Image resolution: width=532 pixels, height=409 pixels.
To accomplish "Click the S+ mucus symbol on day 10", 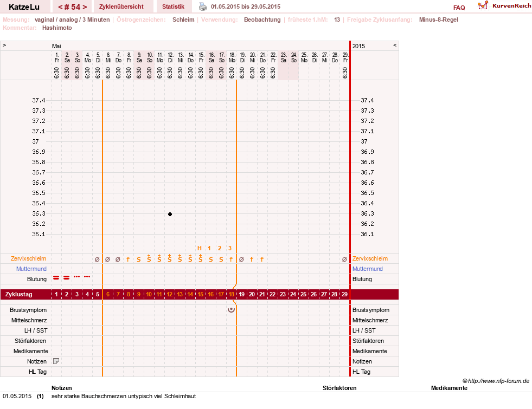I will (149, 258).
